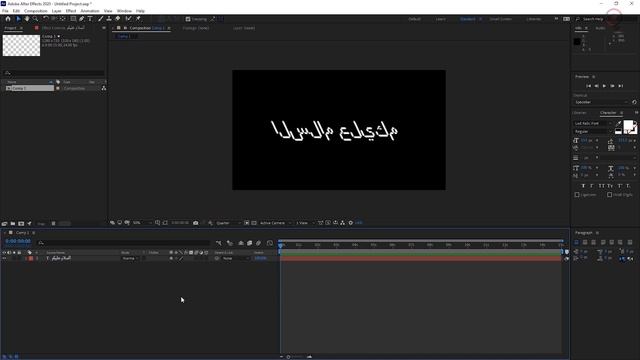The image size is (640, 360).
Task: Toggle Faux Bold button in Character panel
Action: point(583,186)
